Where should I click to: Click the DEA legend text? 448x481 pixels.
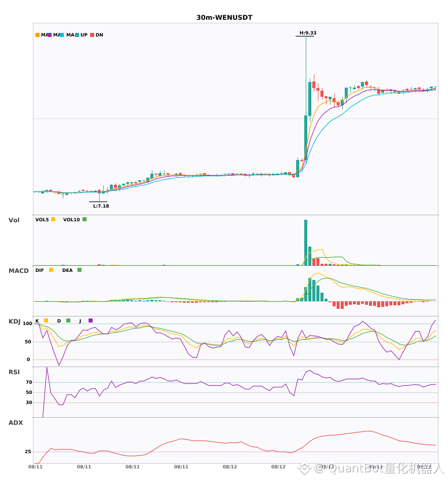coord(67,270)
